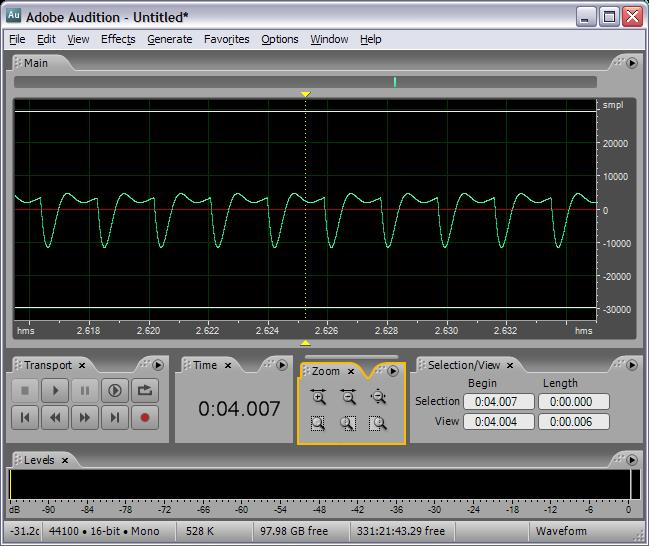Open the Edit menu
This screenshot has width=649, height=546.
(x=46, y=39)
